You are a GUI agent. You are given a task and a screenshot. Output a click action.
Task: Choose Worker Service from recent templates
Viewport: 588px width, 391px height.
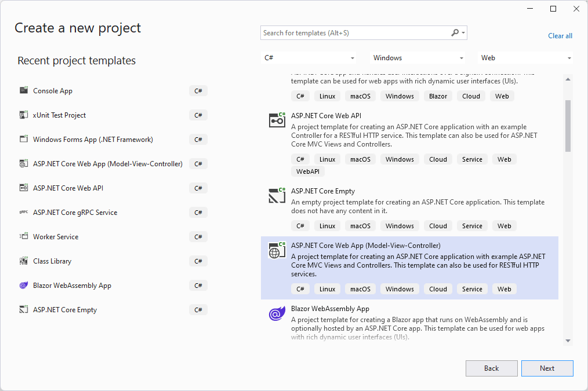(56, 237)
